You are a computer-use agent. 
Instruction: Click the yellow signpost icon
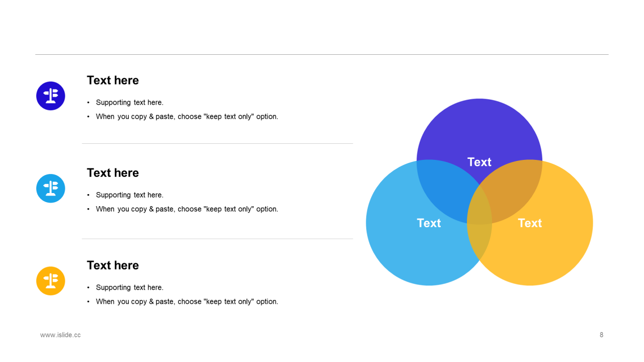pos(51,281)
